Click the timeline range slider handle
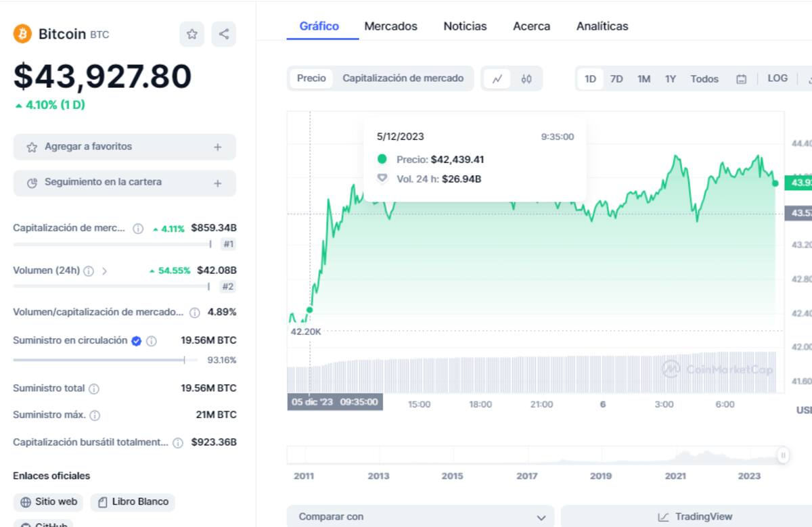 pos(784,455)
